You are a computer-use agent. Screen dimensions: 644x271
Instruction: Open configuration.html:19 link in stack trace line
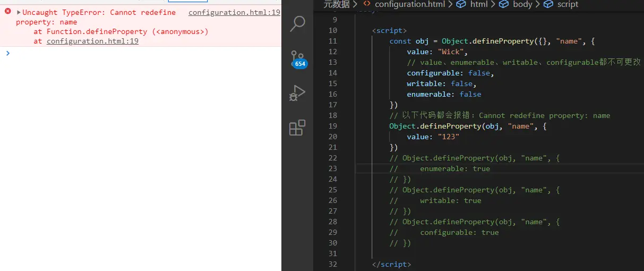click(x=92, y=41)
